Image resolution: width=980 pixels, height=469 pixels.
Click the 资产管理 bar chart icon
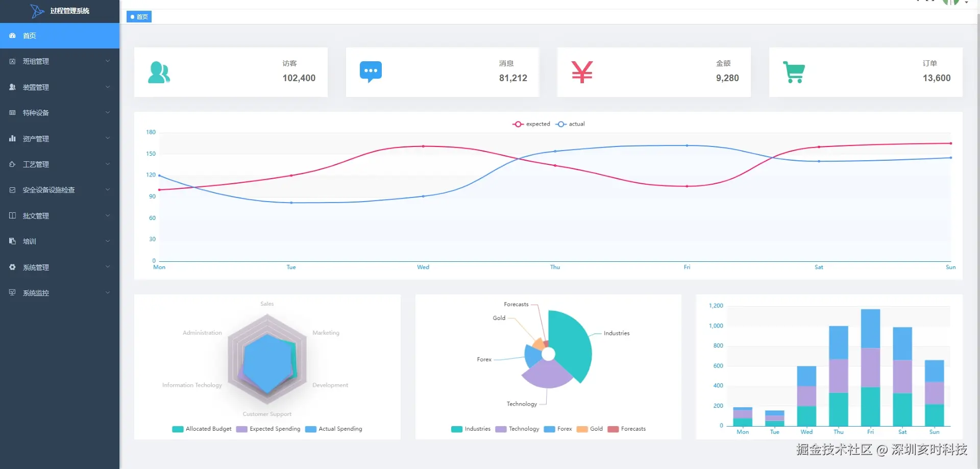point(12,138)
